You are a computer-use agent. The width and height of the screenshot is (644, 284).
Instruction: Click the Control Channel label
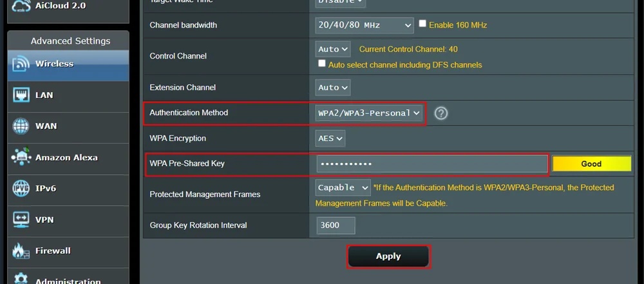[x=178, y=56]
